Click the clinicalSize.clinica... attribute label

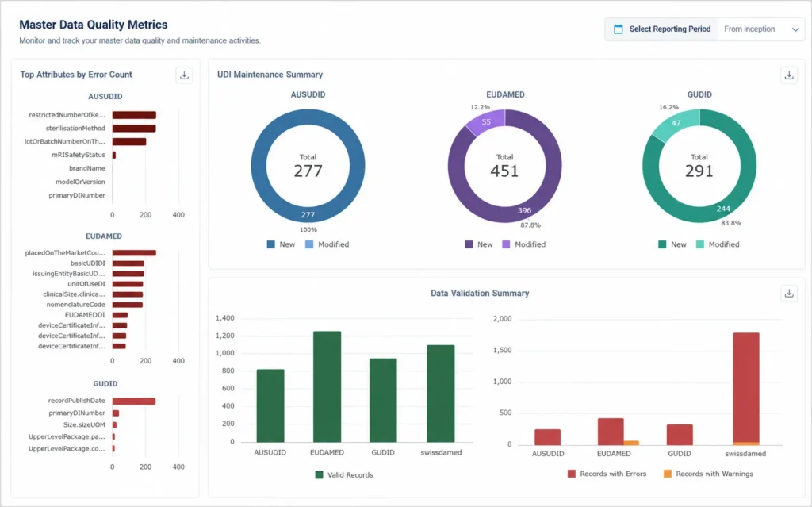[74, 294]
